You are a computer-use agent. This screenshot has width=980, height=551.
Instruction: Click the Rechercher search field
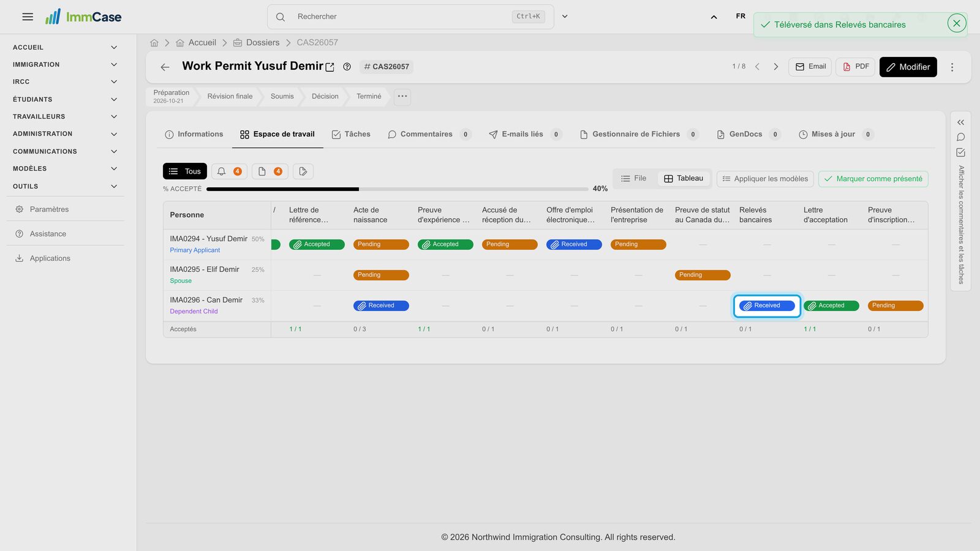pos(410,17)
